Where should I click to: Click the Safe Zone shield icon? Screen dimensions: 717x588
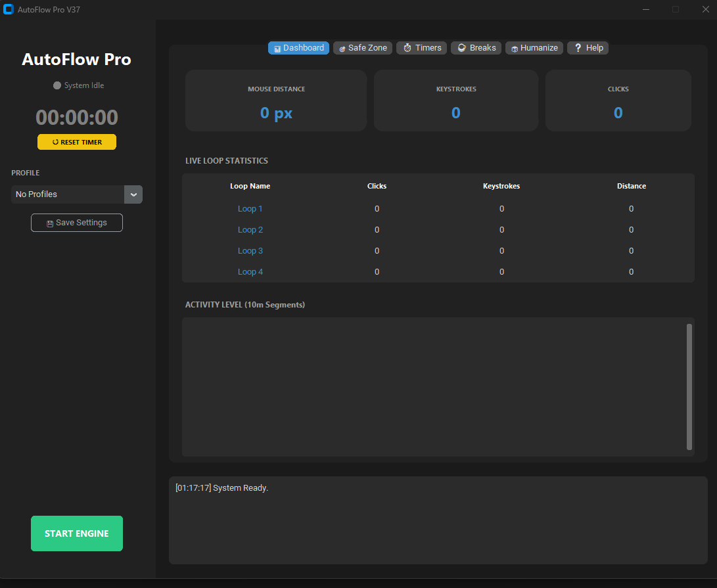(x=341, y=47)
